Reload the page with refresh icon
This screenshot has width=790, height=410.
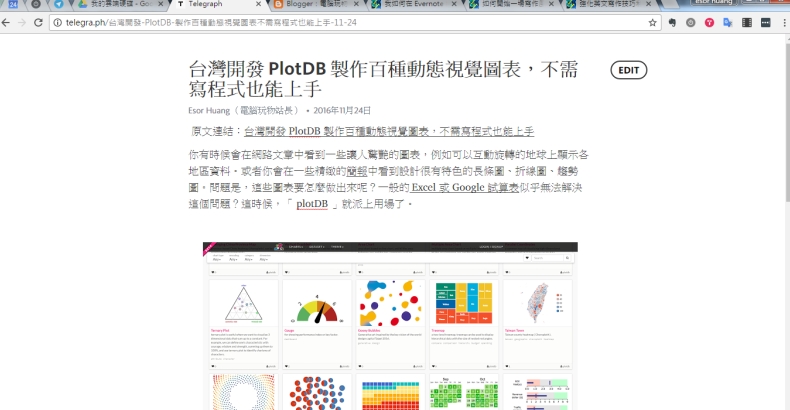38,22
